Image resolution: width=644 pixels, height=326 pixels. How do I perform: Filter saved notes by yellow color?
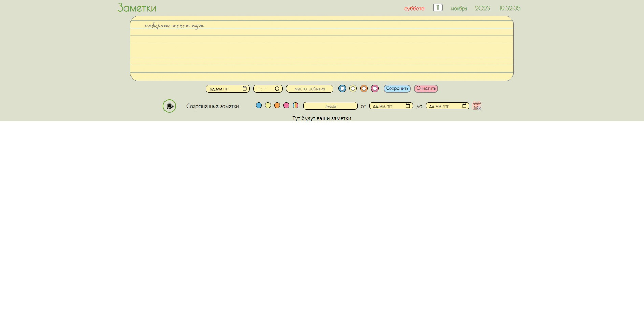pos(268,105)
